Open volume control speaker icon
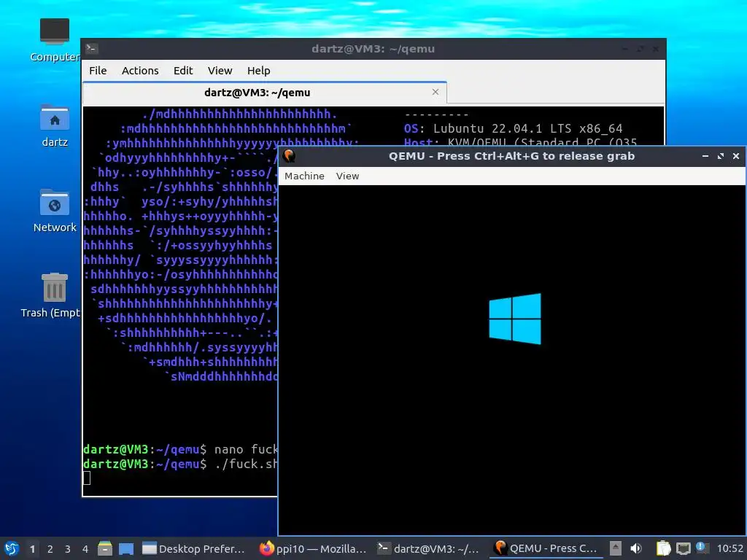The image size is (747, 560). tap(636, 548)
